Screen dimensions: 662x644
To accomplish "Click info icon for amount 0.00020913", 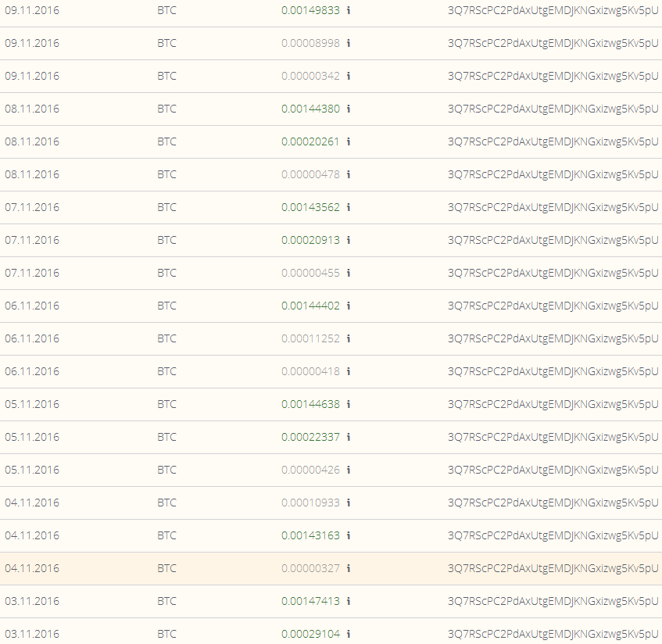I will tap(349, 240).
